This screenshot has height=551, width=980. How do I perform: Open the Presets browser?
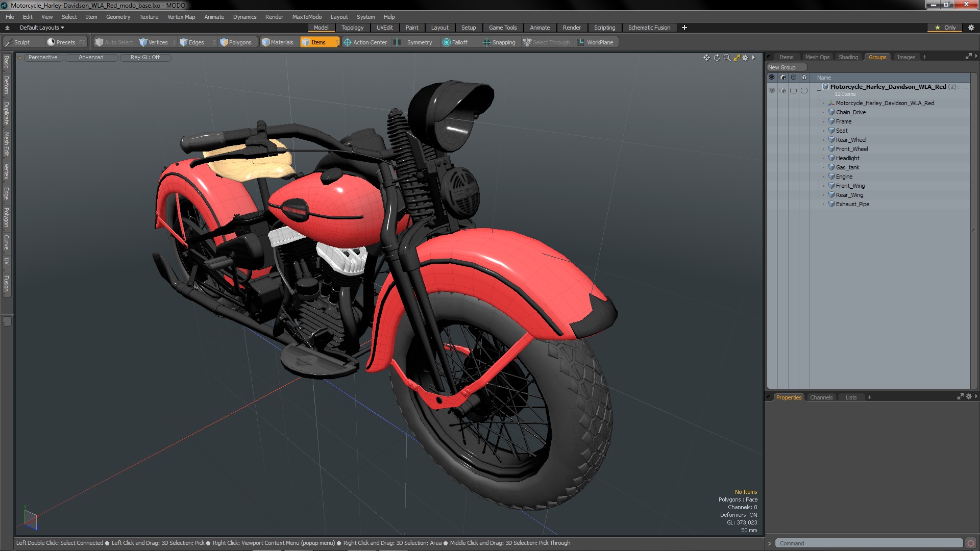(66, 42)
